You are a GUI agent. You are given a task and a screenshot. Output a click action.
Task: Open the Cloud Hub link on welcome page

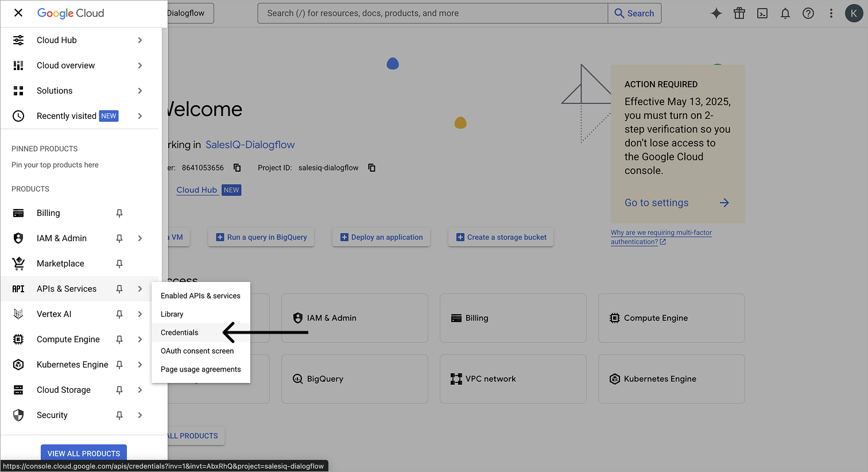coord(197,190)
